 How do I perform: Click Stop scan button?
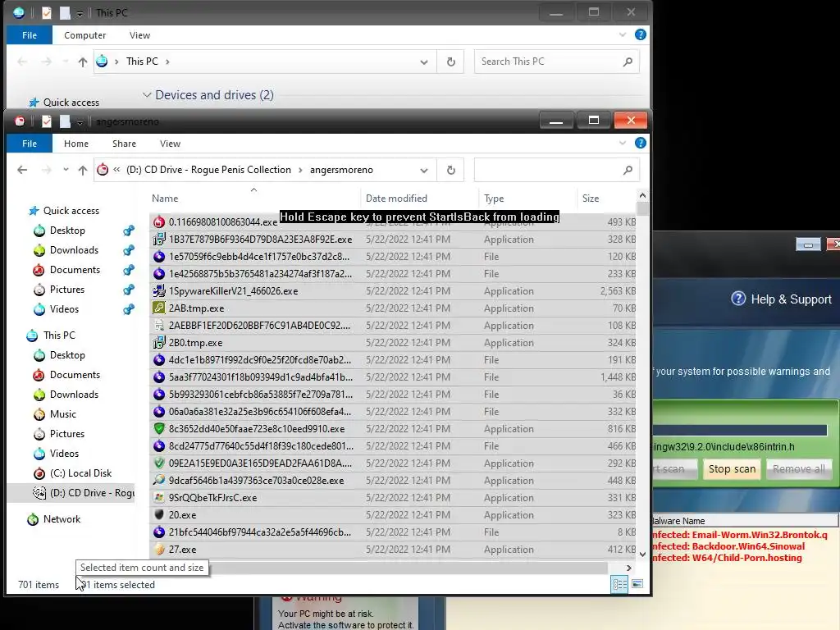(x=732, y=469)
